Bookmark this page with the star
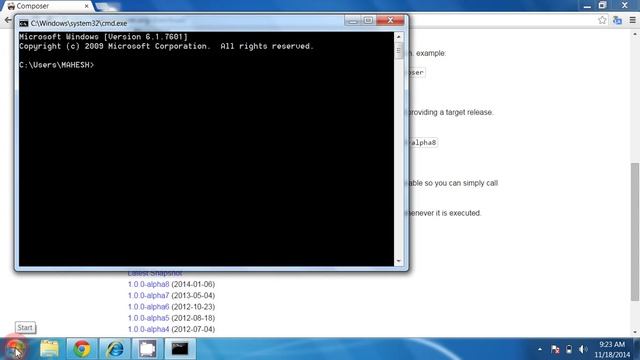The image size is (640, 360). coord(602,20)
